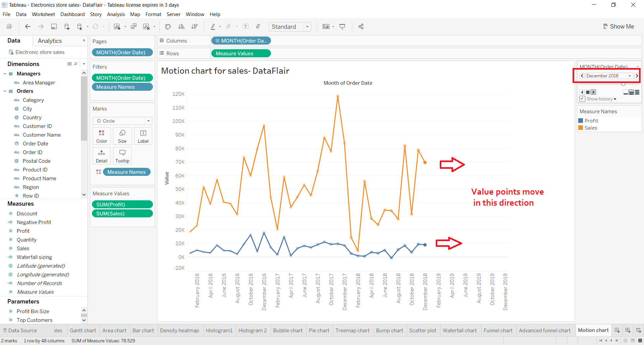Click the Show Me button

(x=619, y=26)
